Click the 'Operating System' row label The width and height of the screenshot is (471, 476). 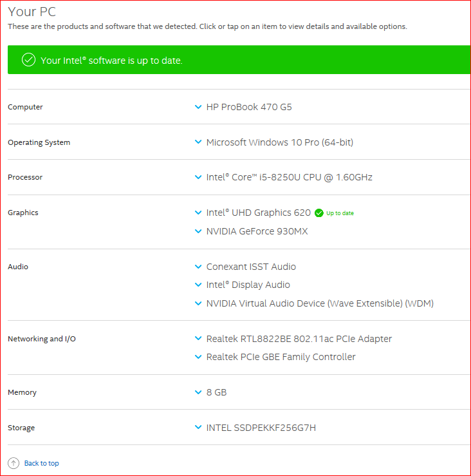tap(39, 142)
